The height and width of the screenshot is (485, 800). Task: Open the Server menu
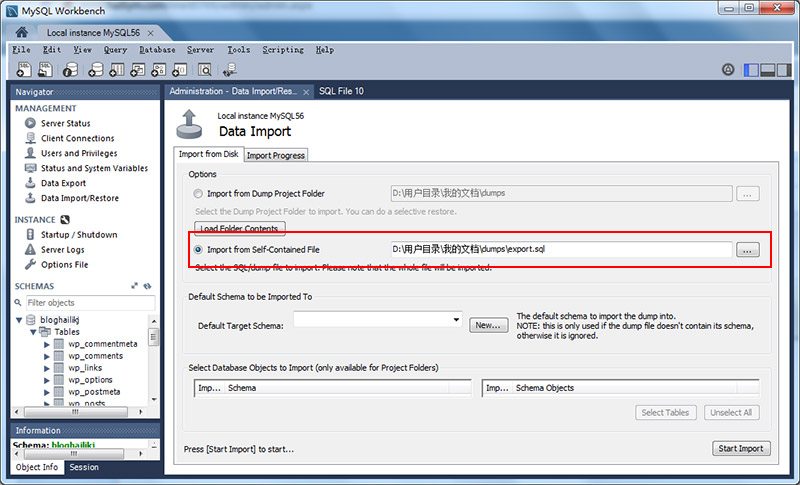200,49
